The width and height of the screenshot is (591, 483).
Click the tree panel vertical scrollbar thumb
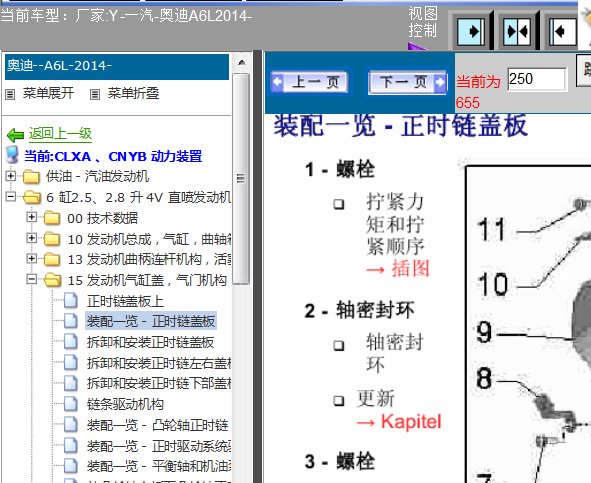click(241, 179)
